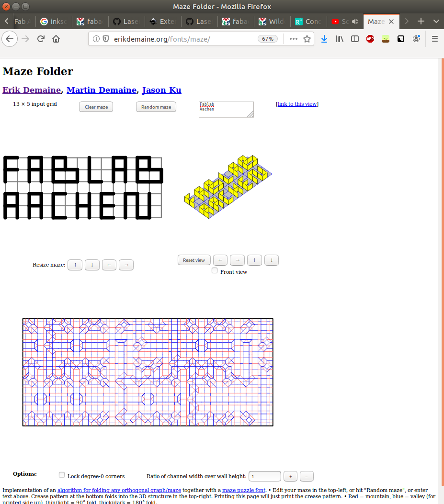
Task: Click the Fablab Aachen text area
Action: (x=226, y=110)
